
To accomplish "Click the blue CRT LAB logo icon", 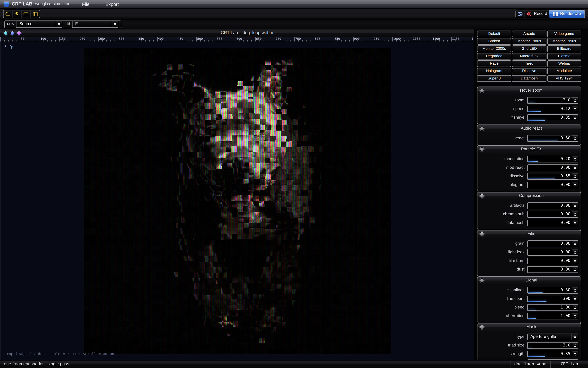I will pos(7,4).
